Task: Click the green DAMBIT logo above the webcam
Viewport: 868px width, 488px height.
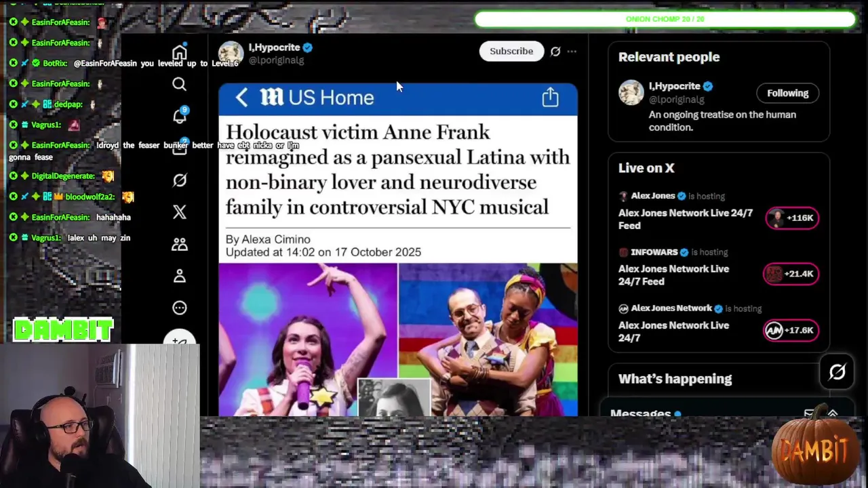Action: click(x=63, y=330)
